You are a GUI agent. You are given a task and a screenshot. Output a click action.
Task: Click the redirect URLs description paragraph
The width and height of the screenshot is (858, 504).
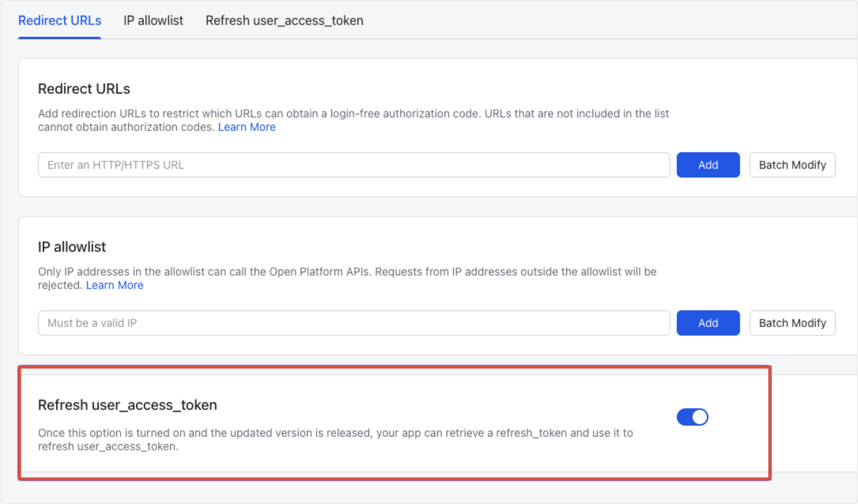coord(353,114)
